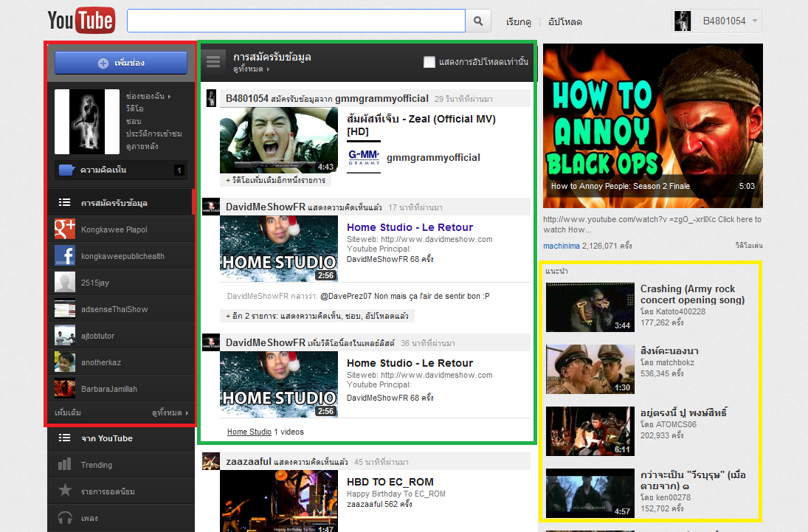Click the YouTube logo
The height and width of the screenshot is (532, 808).
pyautogui.click(x=81, y=20)
